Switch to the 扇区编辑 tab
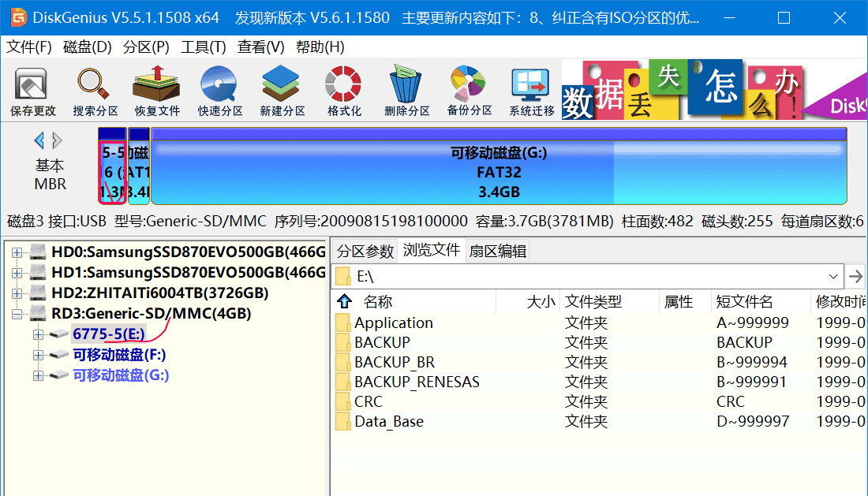The height and width of the screenshot is (496, 868). (x=497, y=252)
